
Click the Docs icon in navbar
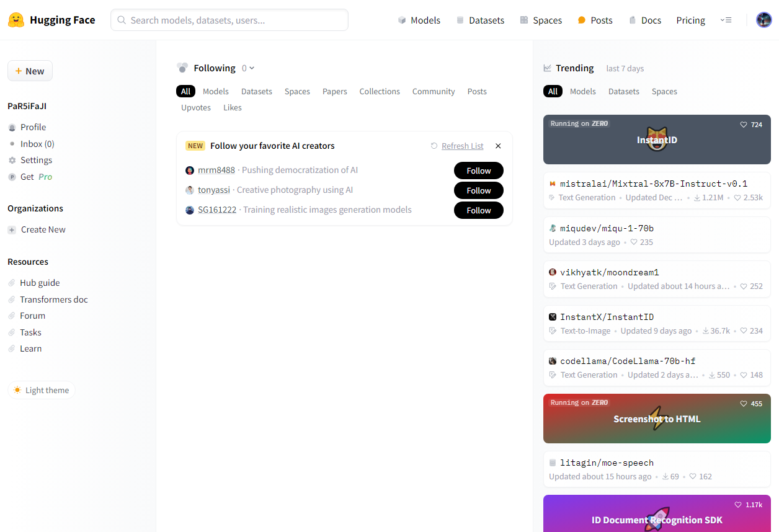pos(633,20)
